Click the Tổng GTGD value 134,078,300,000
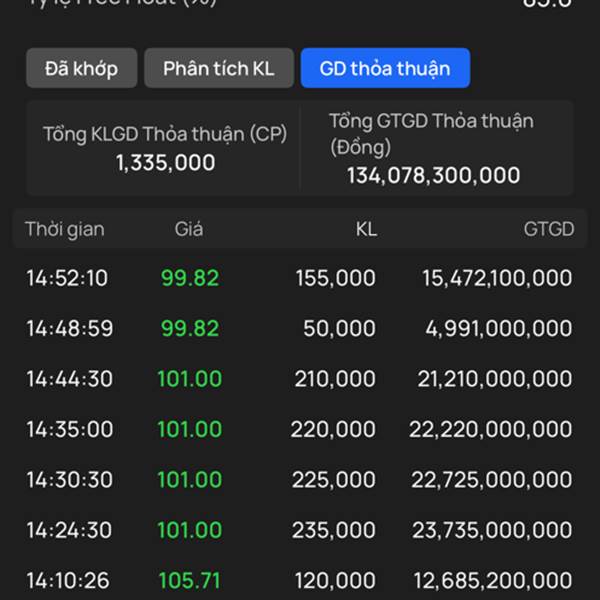Image resolution: width=600 pixels, height=600 pixels. click(x=433, y=176)
